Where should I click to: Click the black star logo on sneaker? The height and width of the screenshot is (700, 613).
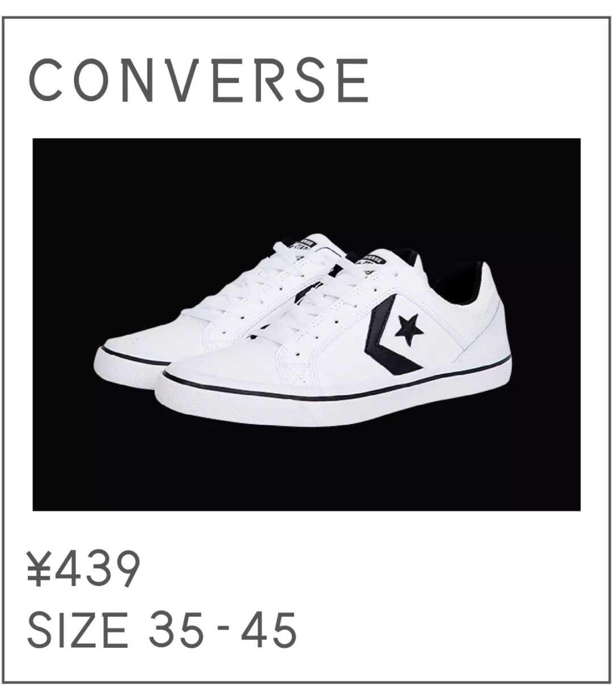pos(409,330)
